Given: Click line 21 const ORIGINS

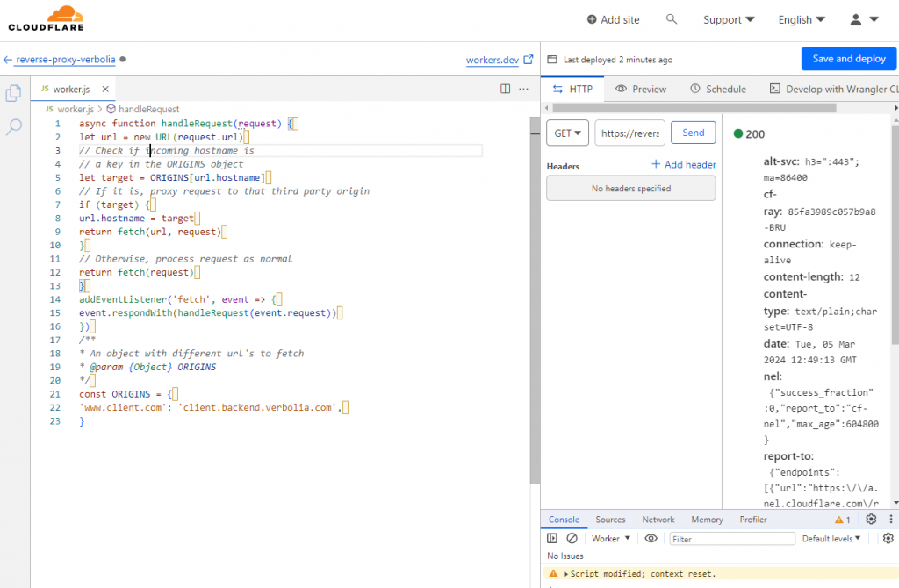Looking at the screenshot, I should pyautogui.click(x=128, y=394).
